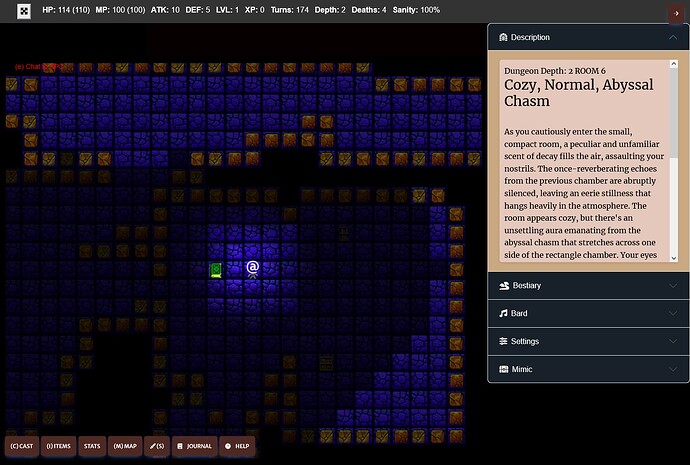Click the 'Cozy, Normal, Abyssal Chasm' room title
690x465 pixels.
(578, 93)
